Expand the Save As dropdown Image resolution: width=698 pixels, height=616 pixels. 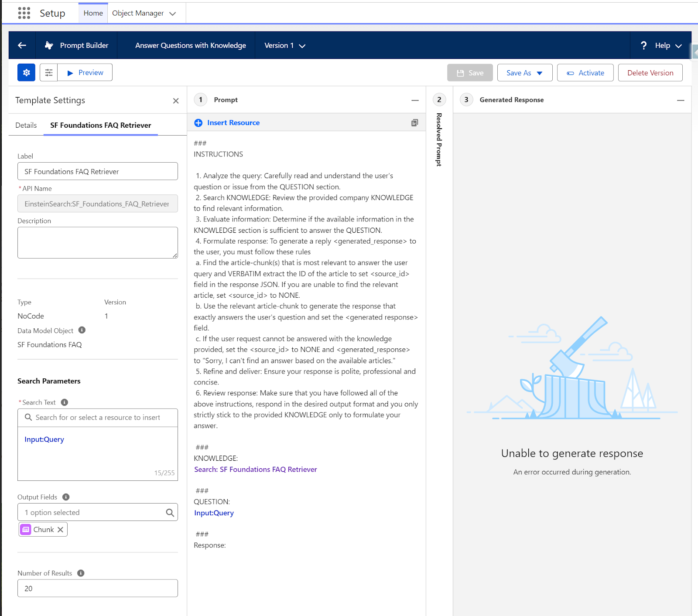(x=540, y=73)
